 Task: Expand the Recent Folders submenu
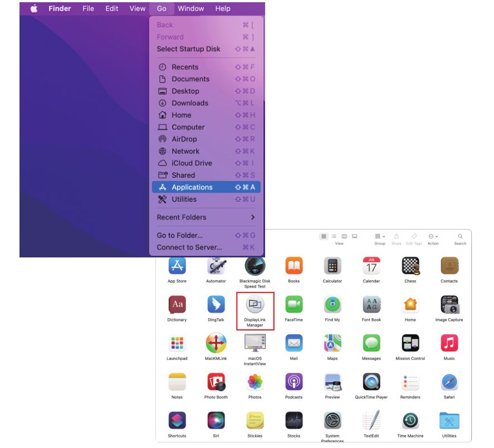click(206, 217)
